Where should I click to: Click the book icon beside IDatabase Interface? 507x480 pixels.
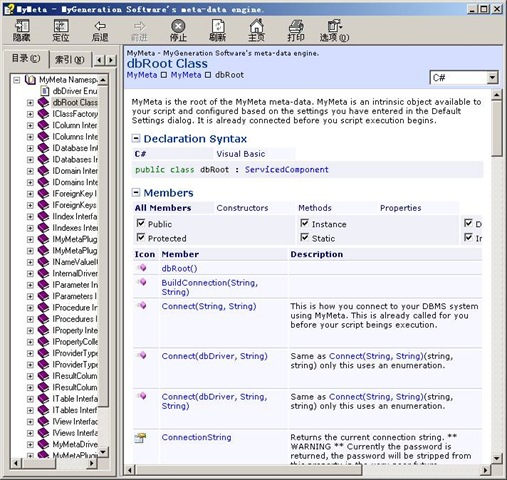tap(43, 148)
